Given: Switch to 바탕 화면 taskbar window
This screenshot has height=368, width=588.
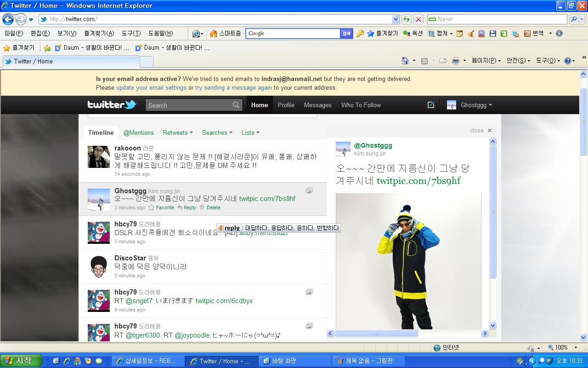Looking at the screenshot, I should click(x=294, y=361).
